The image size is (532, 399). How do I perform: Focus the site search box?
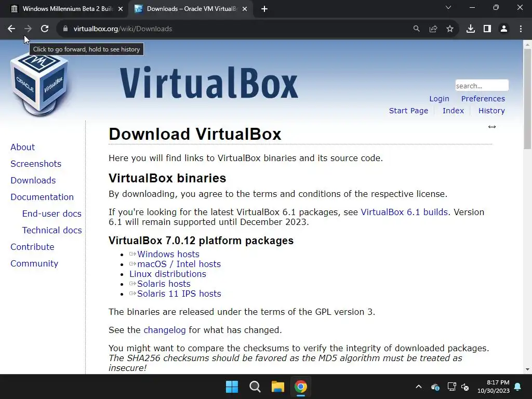pyautogui.click(x=482, y=86)
